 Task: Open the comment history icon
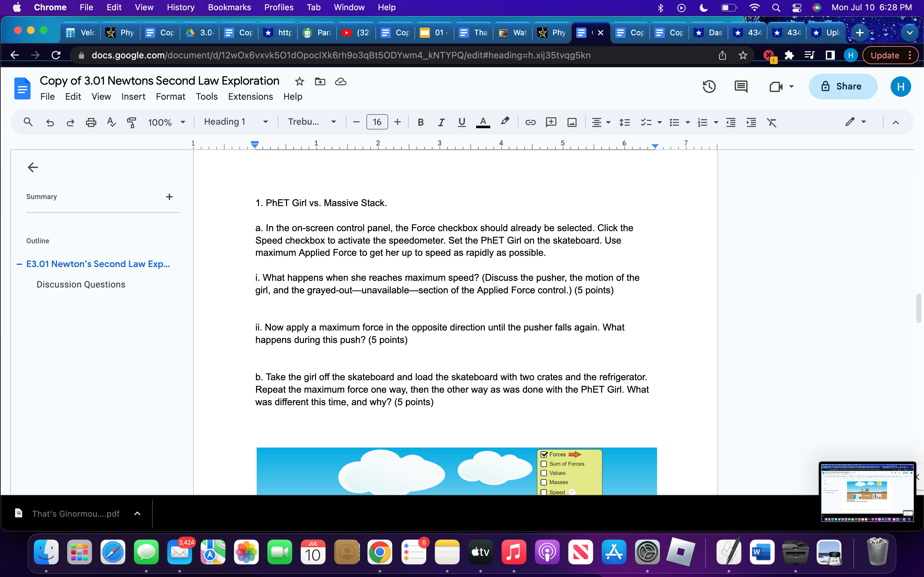(x=741, y=87)
